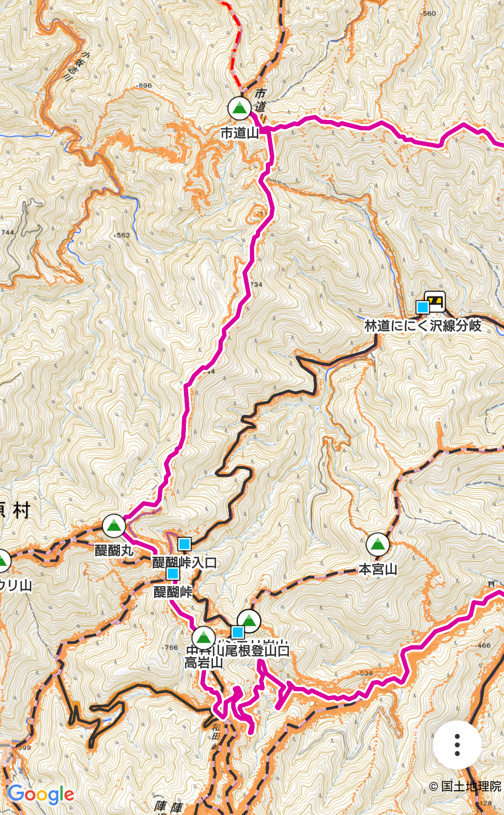Screen dimensions: 504x815
Task: Select the 市道山 name label text
Action: [240, 133]
